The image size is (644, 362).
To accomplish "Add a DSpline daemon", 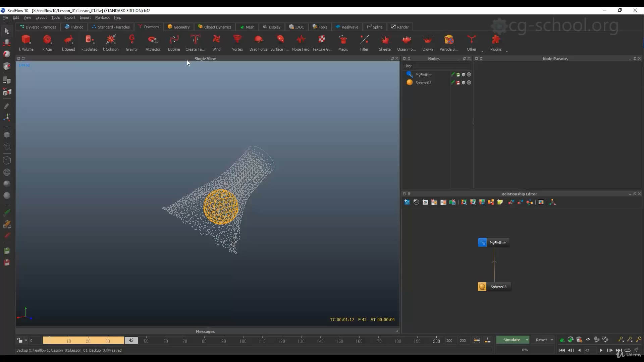I will coord(174,43).
